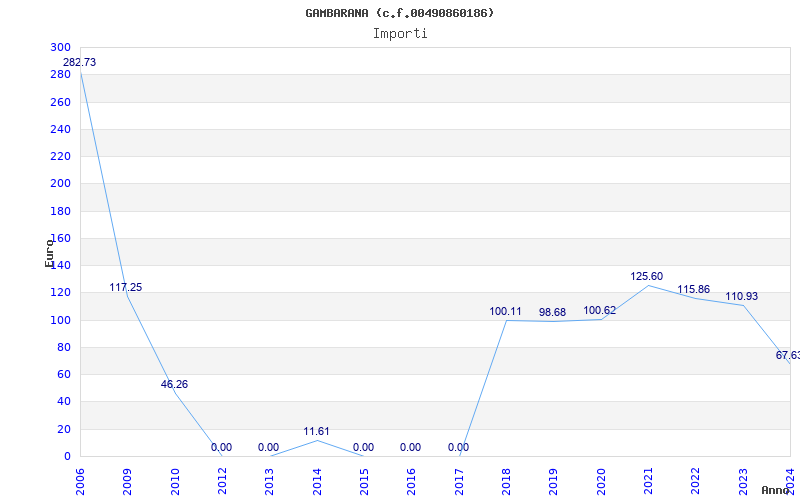Click the 0.00 label for year 2013
This screenshot has height=500, width=800.
[268, 447]
